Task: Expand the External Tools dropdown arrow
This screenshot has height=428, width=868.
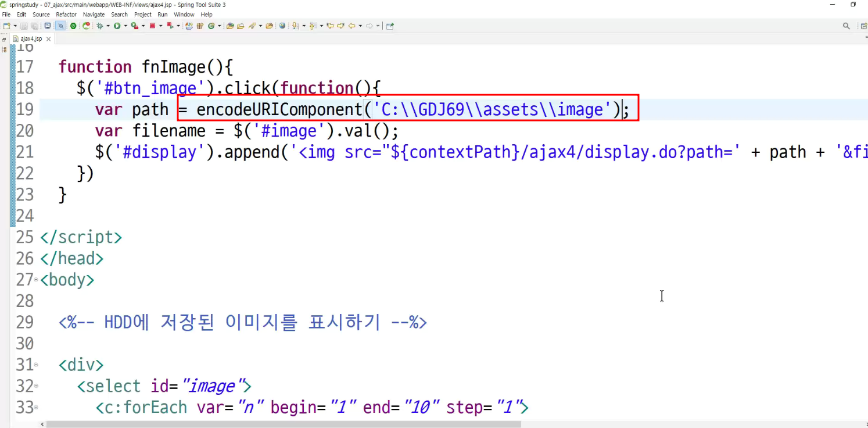Action: click(178, 26)
